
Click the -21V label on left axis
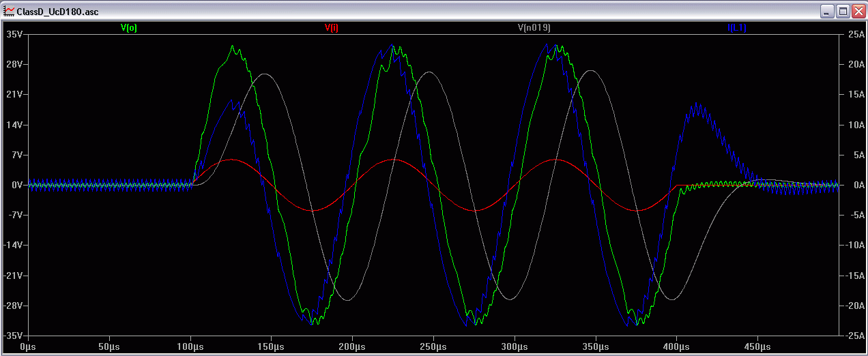pos(13,276)
